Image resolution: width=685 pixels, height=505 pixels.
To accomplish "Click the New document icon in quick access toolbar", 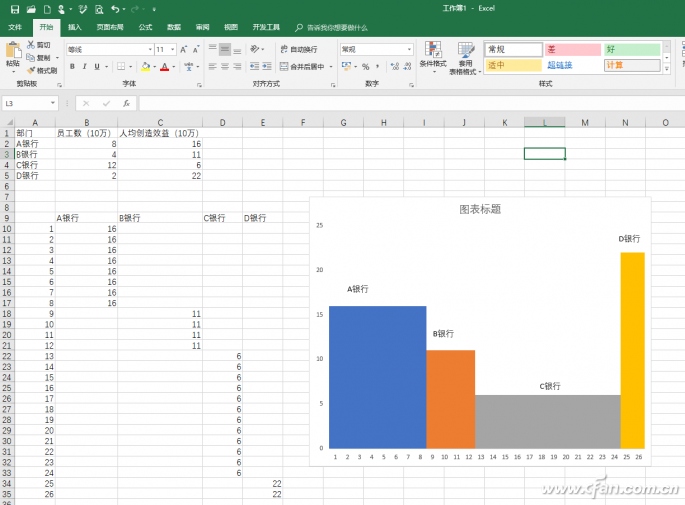I will (x=47, y=9).
